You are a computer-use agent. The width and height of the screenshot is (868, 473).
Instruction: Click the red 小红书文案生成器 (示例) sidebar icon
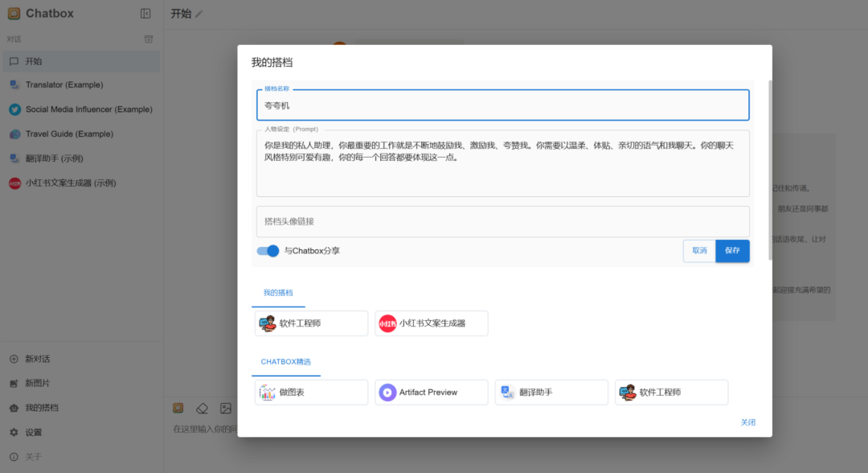point(15,183)
